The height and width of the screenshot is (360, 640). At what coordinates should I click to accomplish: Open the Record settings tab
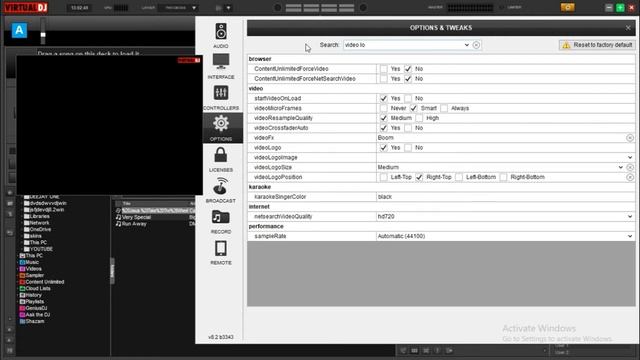point(221,221)
